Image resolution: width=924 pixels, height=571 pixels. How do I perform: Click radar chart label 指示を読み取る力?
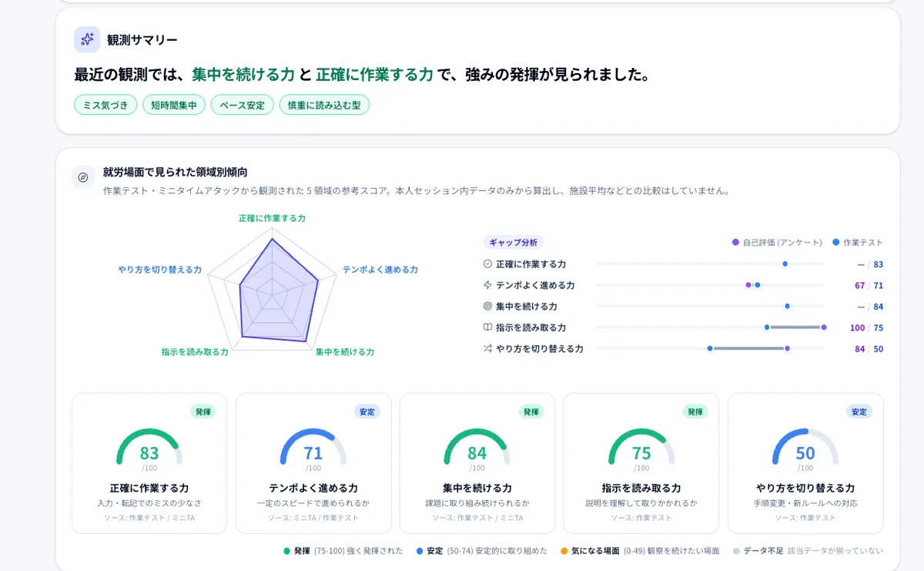(x=195, y=351)
